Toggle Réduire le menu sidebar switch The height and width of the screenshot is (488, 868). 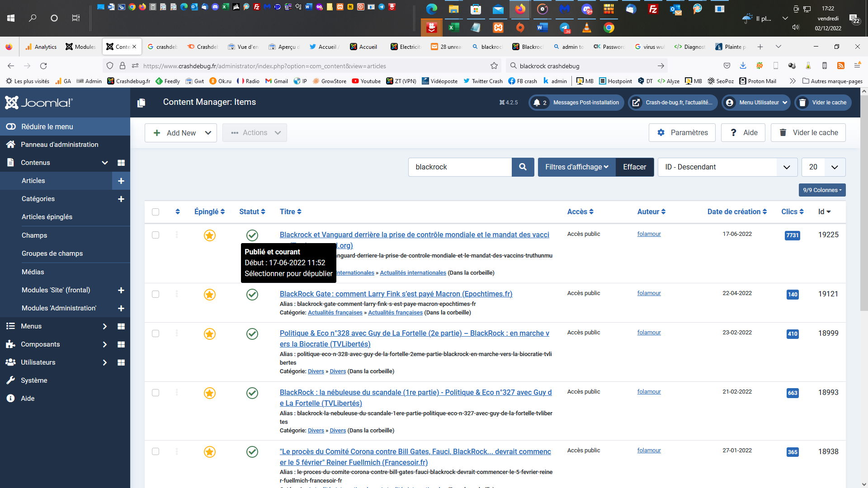click(x=11, y=127)
